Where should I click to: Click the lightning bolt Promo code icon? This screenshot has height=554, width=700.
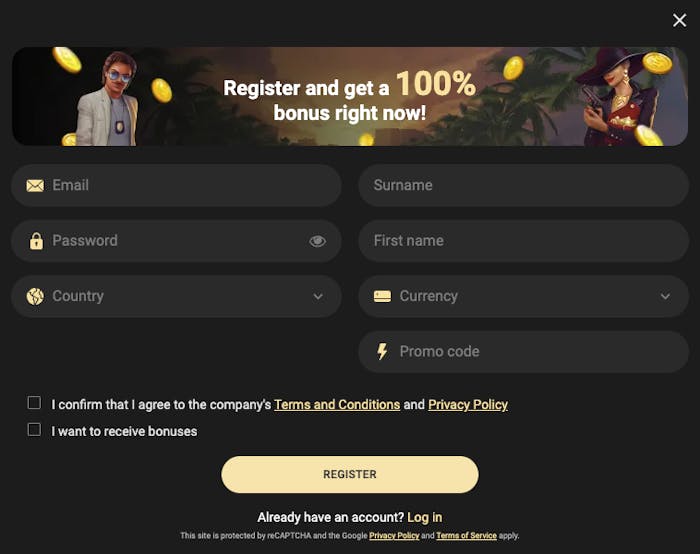tap(382, 352)
